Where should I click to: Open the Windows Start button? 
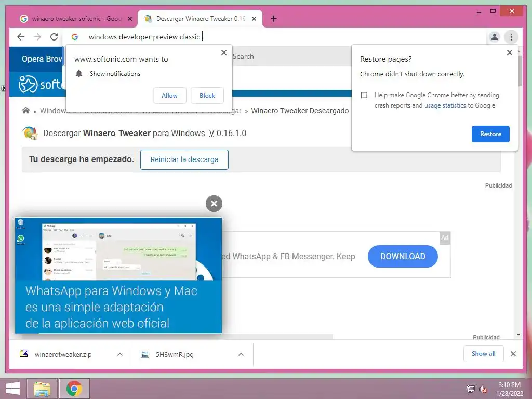[x=12, y=389]
